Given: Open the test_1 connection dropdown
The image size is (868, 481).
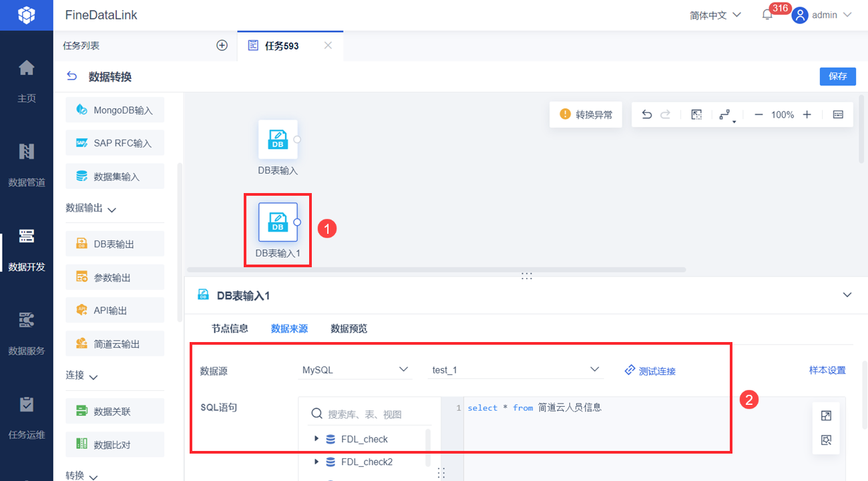Looking at the screenshot, I should coord(515,369).
